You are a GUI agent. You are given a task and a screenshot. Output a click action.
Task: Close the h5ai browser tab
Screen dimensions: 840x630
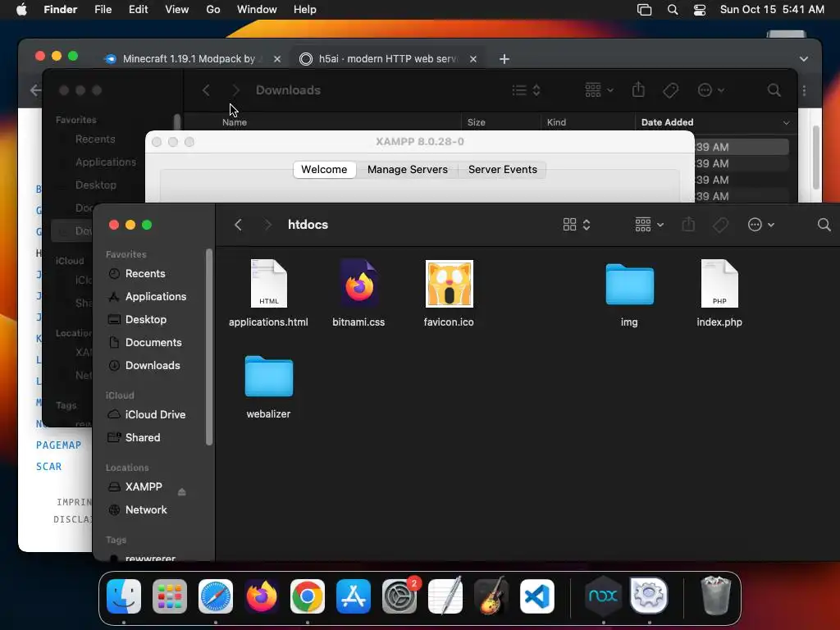coord(473,59)
